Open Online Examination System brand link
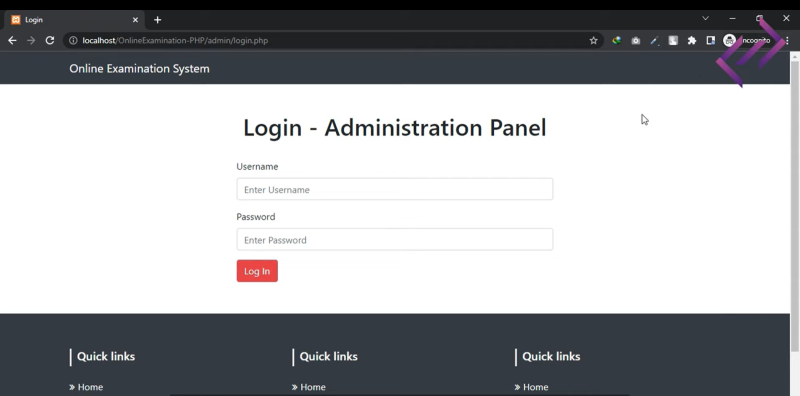 tap(139, 68)
